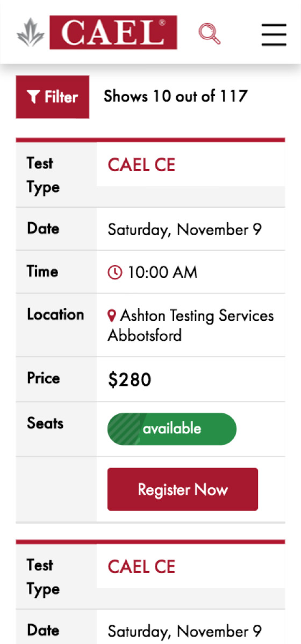This screenshot has height=644, width=301.
Task: Click the 10:00 AM time text
Action: coord(162,273)
